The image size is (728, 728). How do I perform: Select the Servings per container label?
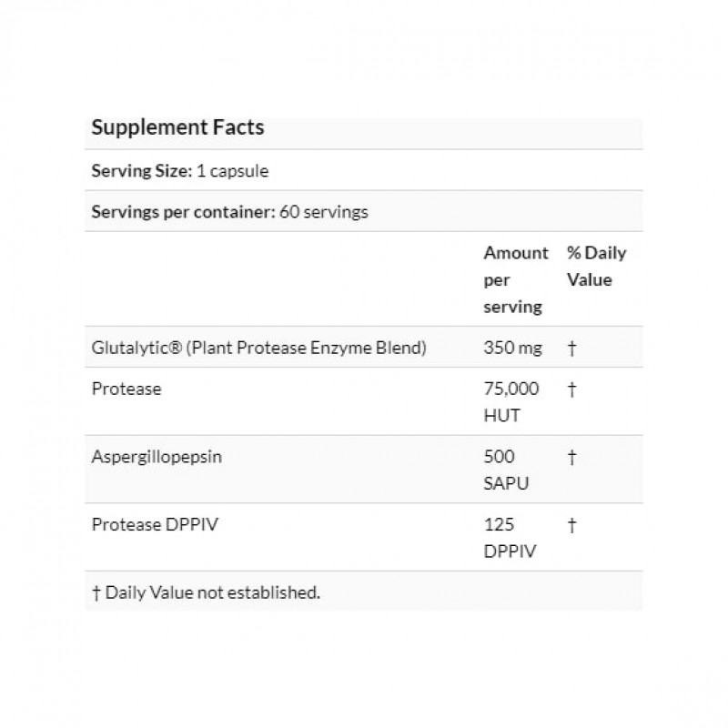183,211
